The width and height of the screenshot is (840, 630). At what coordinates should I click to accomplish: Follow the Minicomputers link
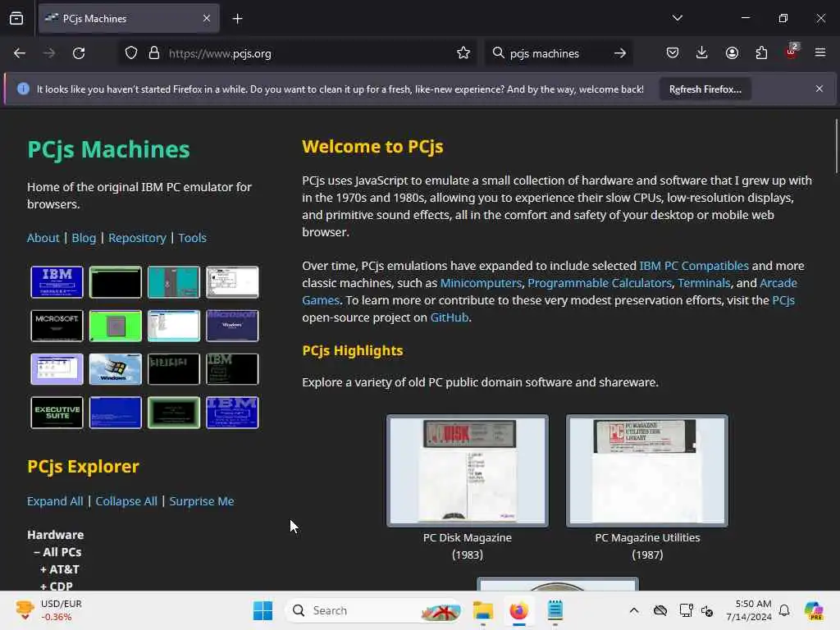[x=481, y=283]
